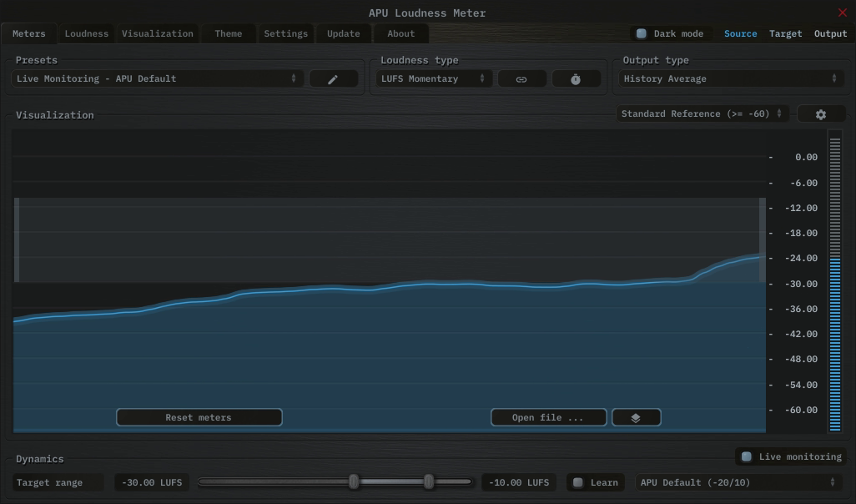Open the Theme tab
The width and height of the screenshot is (856, 504).
pyautogui.click(x=228, y=34)
